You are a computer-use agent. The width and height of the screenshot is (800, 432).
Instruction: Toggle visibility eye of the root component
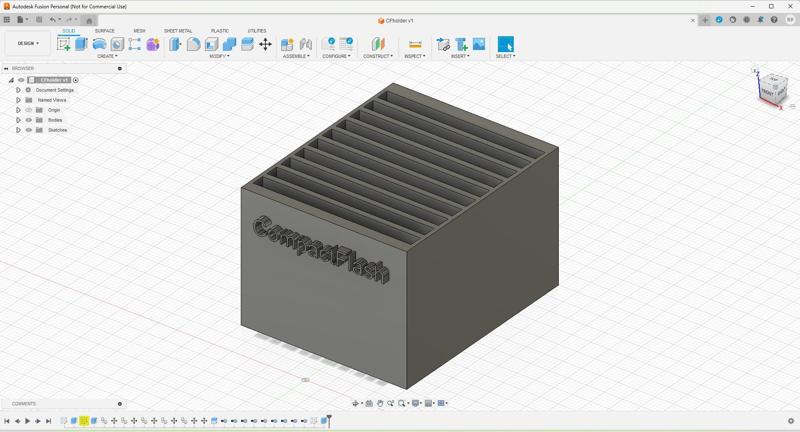point(21,80)
